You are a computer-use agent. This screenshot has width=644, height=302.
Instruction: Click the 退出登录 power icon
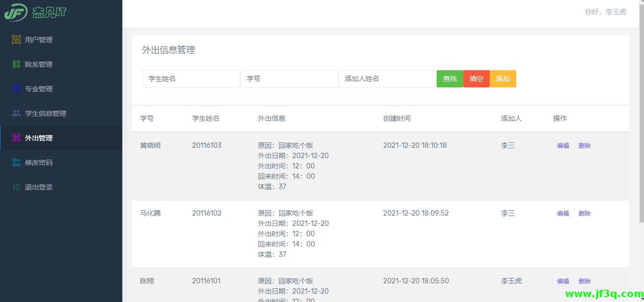(16, 187)
